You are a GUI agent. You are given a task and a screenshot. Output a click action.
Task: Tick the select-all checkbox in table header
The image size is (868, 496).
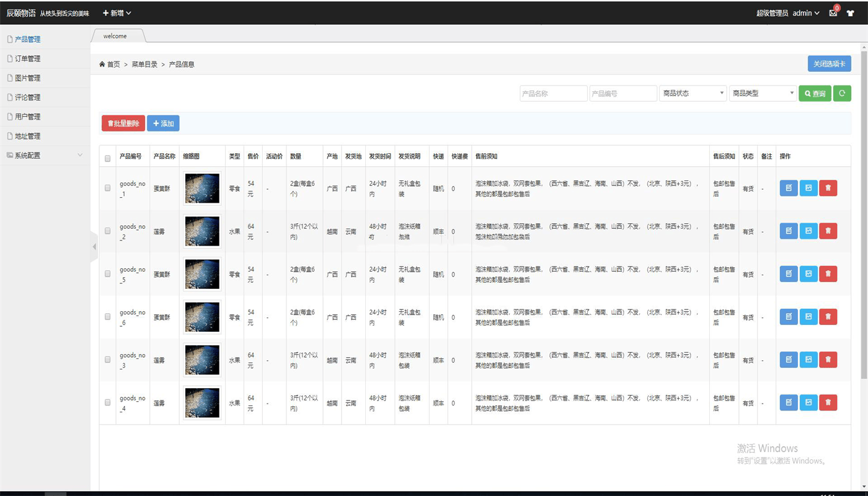[x=107, y=158]
